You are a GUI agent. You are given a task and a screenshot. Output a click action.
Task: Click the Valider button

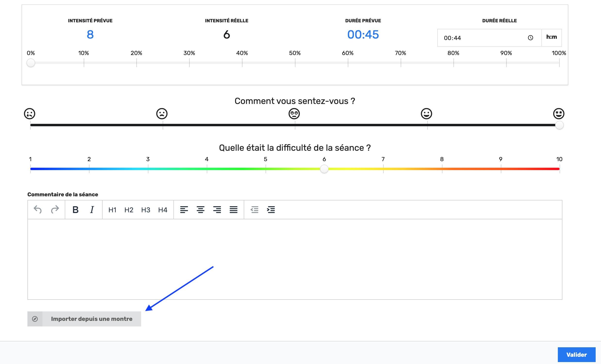(576, 355)
